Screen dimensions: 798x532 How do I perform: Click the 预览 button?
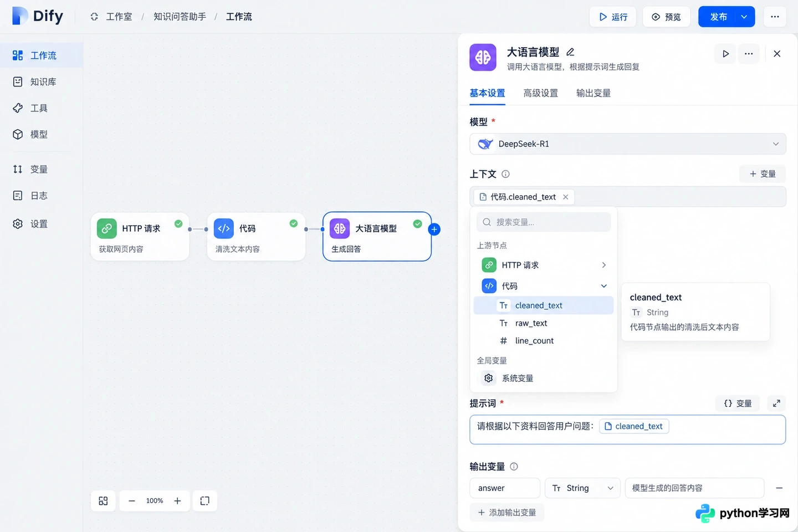click(666, 17)
